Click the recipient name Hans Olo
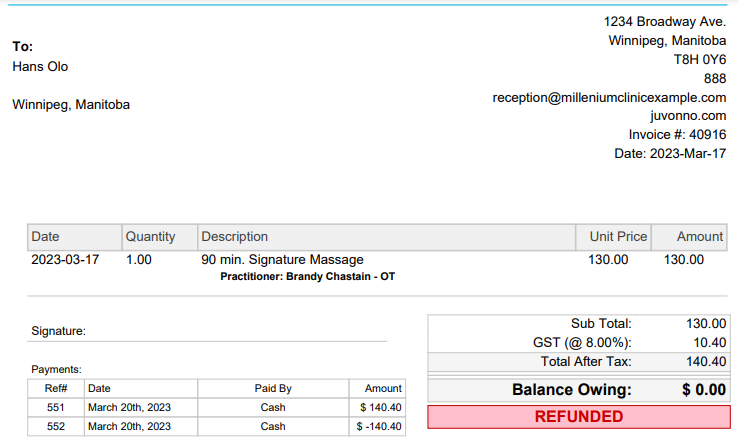738x448 pixels. [x=40, y=66]
